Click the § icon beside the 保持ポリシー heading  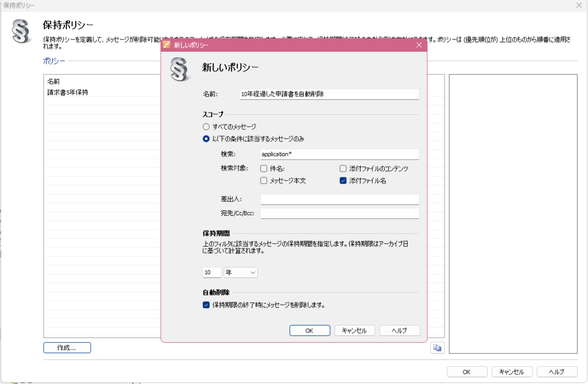click(21, 32)
